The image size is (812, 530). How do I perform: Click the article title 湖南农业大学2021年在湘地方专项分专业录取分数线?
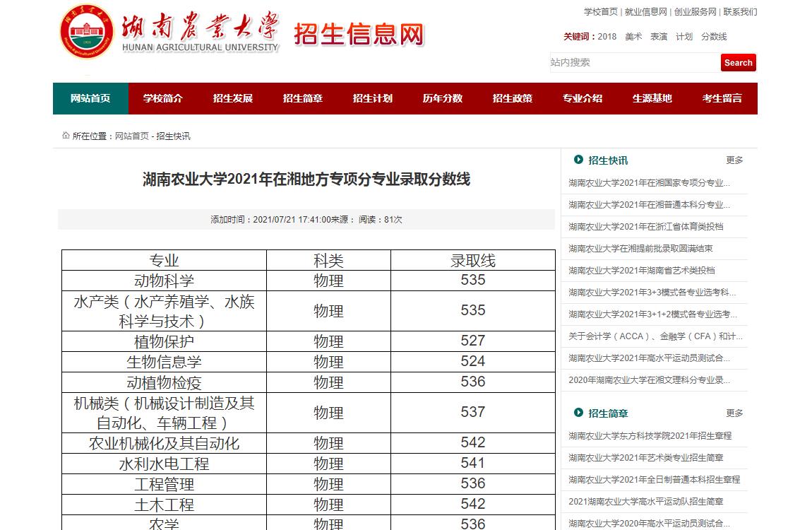[306, 179]
